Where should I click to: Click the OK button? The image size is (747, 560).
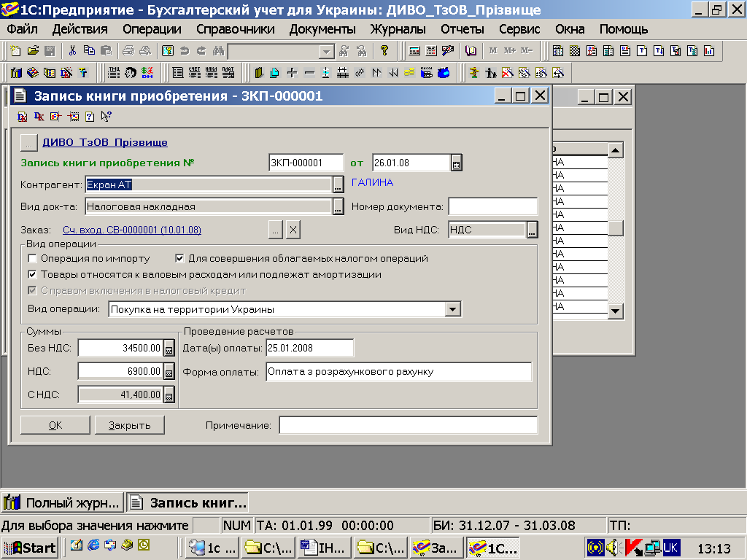[55, 425]
